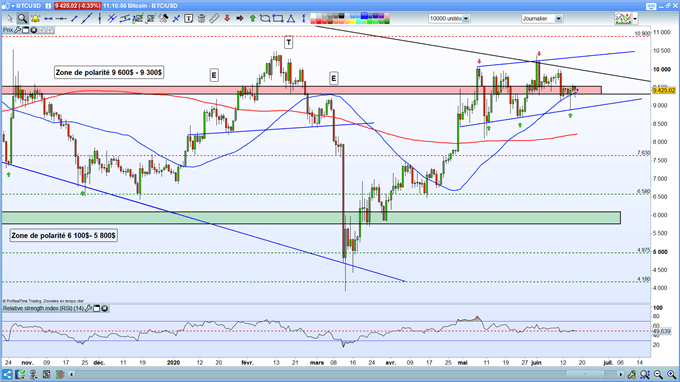Close the RSI indicator panel
This screenshot has width=680, height=382.
click(x=105, y=308)
